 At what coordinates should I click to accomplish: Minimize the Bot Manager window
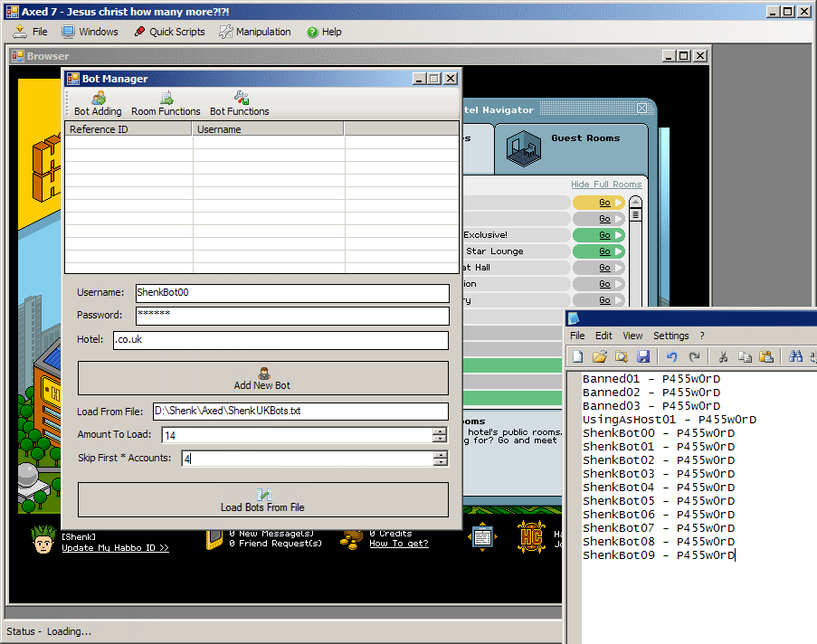click(420, 79)
